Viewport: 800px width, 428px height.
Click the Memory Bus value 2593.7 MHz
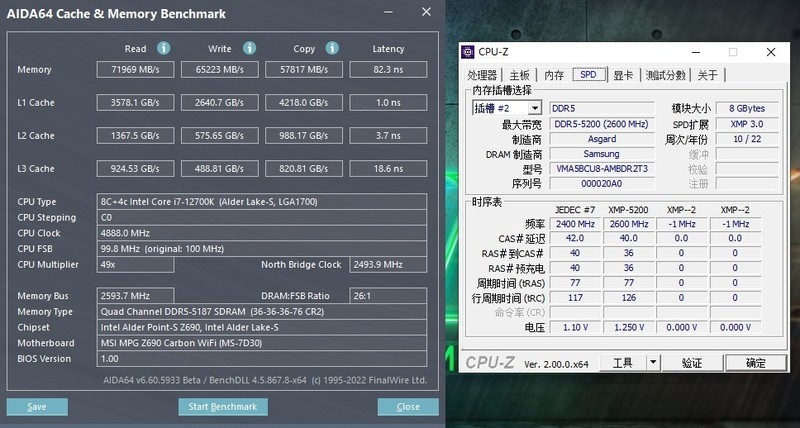point(135,296)
